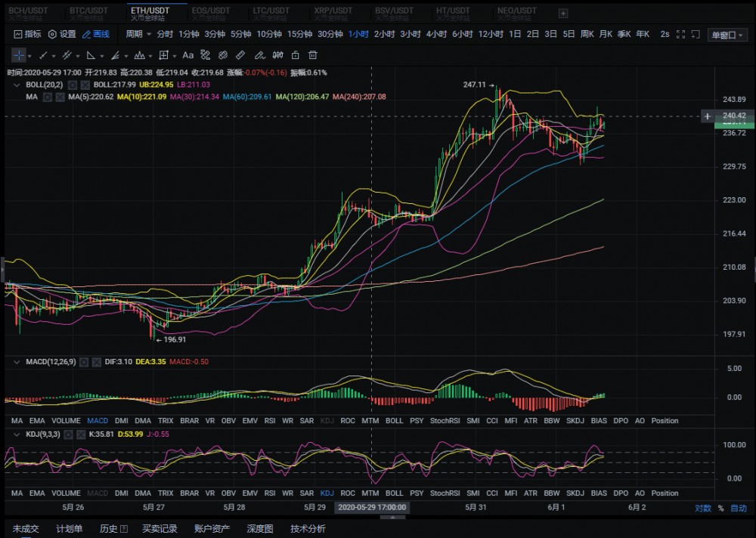The height and width of the screenshot is (538, 756).
Task: Open the 指标 indicators button
Action: coord(28,34)
